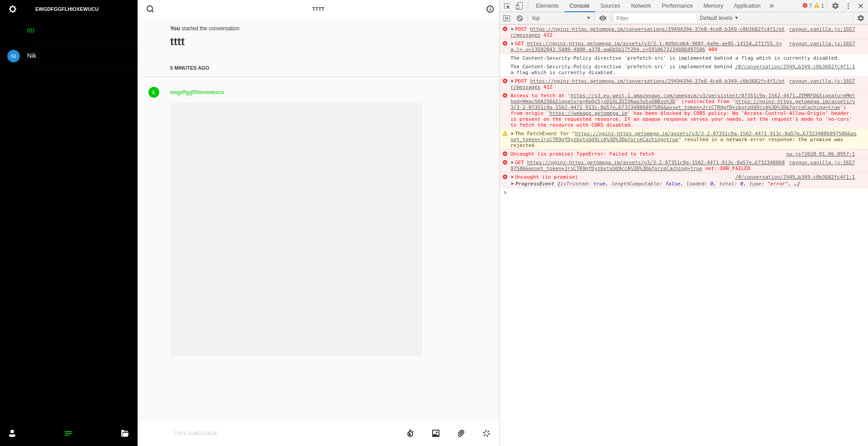868x446 pixels.
Task: Select the inspect element icon in DevTools
Action: tap(507, 6)
